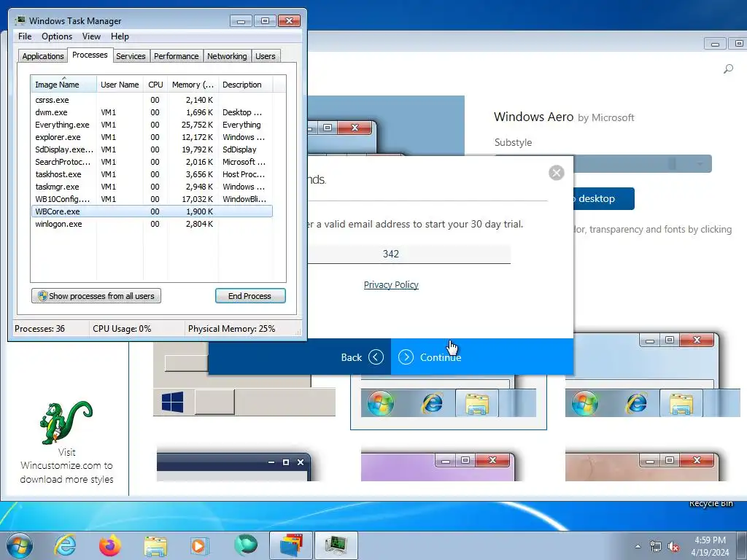Select the purple window style thumbnail

pyautogui.click(x=438, y=467)
